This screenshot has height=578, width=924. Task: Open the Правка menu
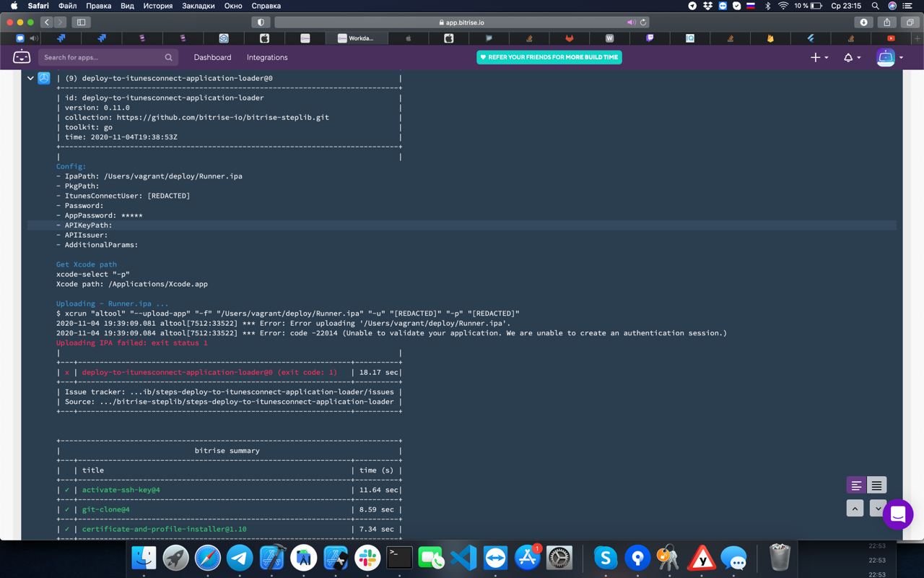coord(99,6)
